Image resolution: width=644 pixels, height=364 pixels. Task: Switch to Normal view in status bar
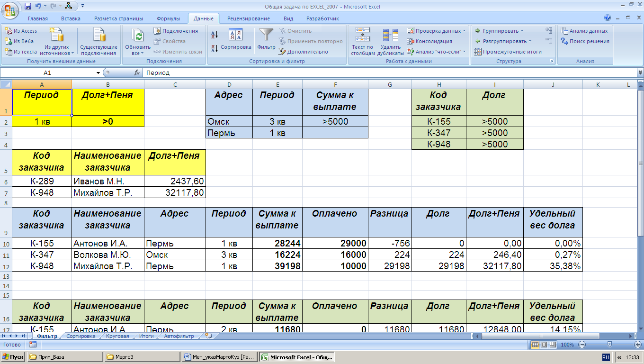point(535,345)
